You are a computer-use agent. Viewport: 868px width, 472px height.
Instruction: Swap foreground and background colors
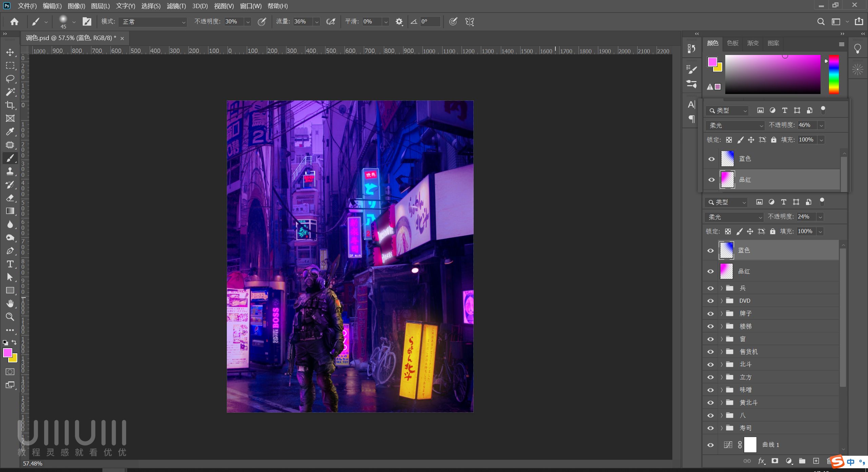coord(14,342)
